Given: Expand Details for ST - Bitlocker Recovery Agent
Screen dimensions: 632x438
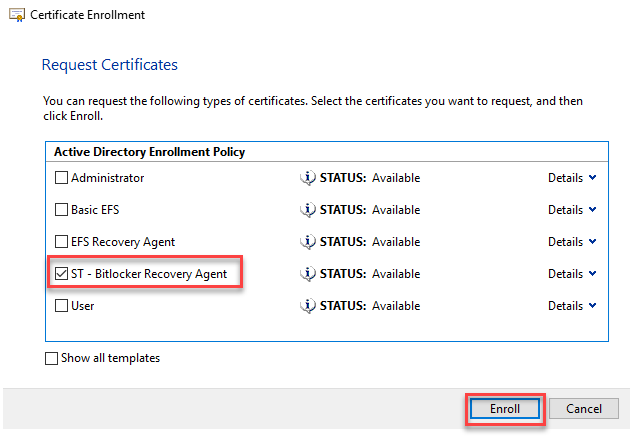Looking at the screenshot, I should [x=571, y=274].
